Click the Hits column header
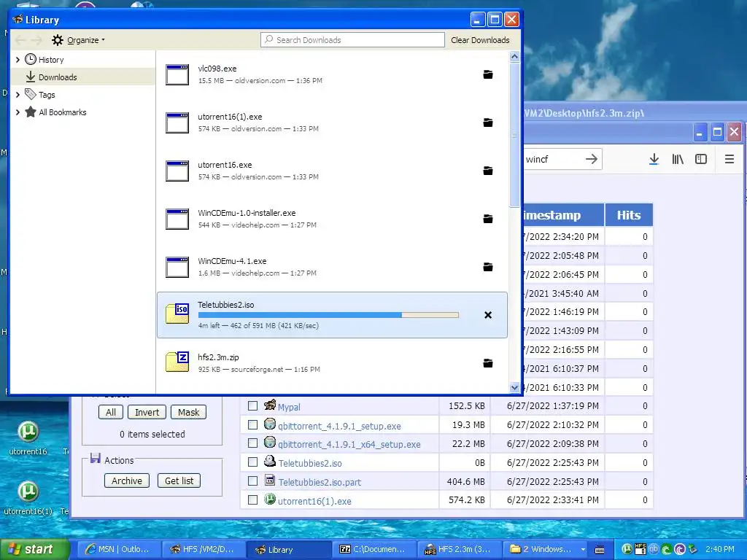This screenshot has width=747, height=560. [629, 215]
